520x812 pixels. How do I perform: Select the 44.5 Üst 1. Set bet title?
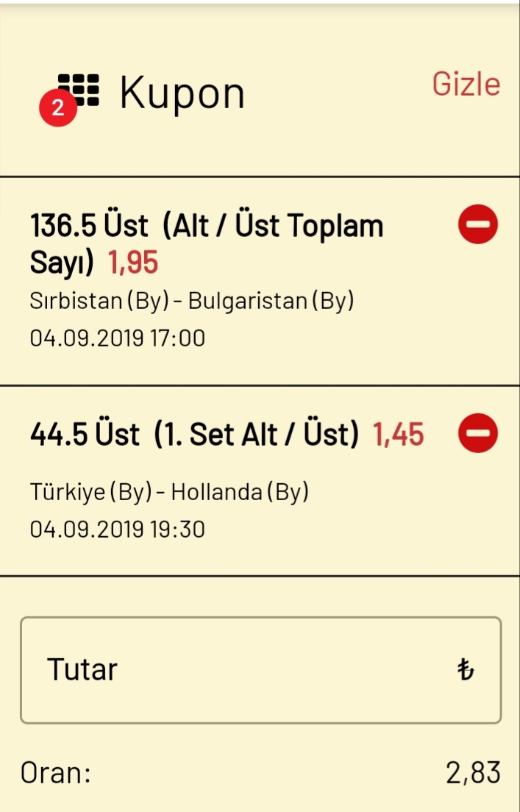coord(194,434)
